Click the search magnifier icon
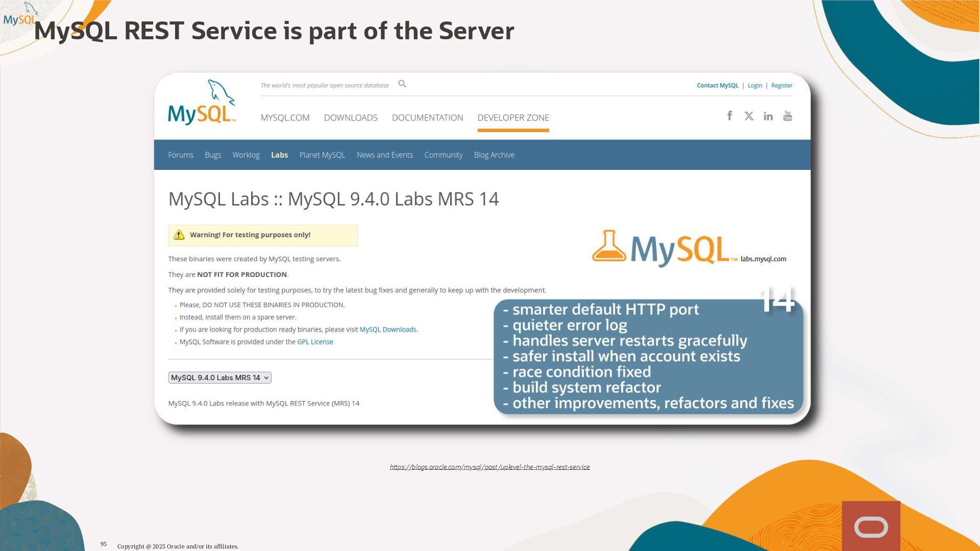980x551 pixels. coord(402,84)
